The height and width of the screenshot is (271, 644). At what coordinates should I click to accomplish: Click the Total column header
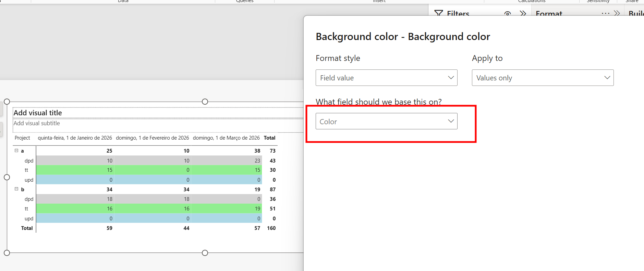click(269, 138)
